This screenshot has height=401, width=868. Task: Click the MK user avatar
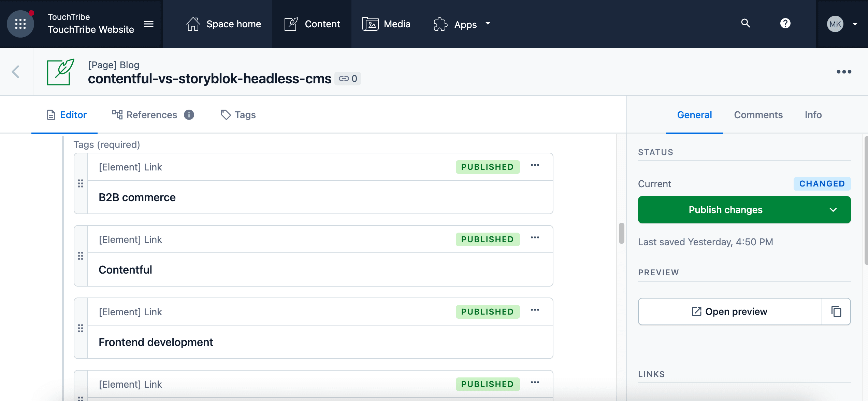pos(835,24)
